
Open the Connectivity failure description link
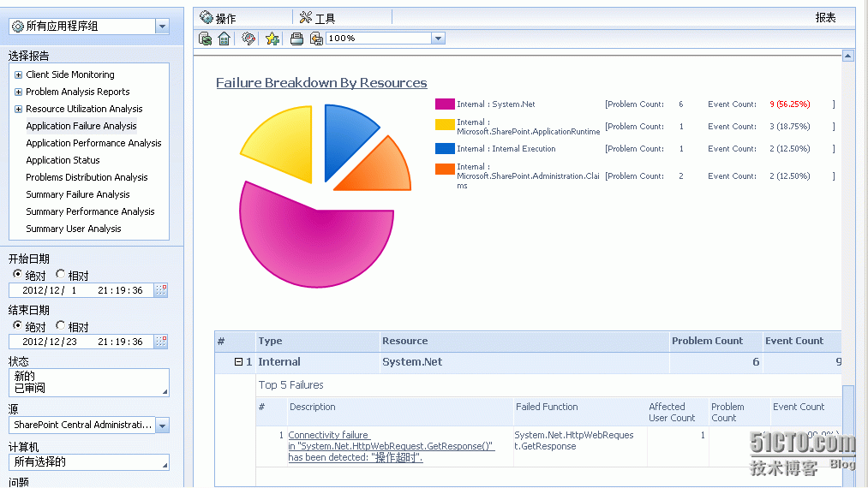391,446
